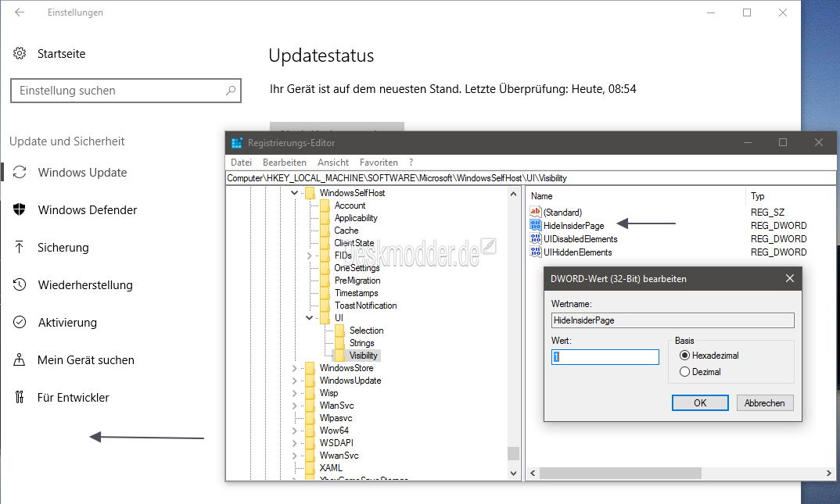The width and height of the screenshot is (840, 504).
Task: Expand the FIDs tree node
Action: click(309, 256)
